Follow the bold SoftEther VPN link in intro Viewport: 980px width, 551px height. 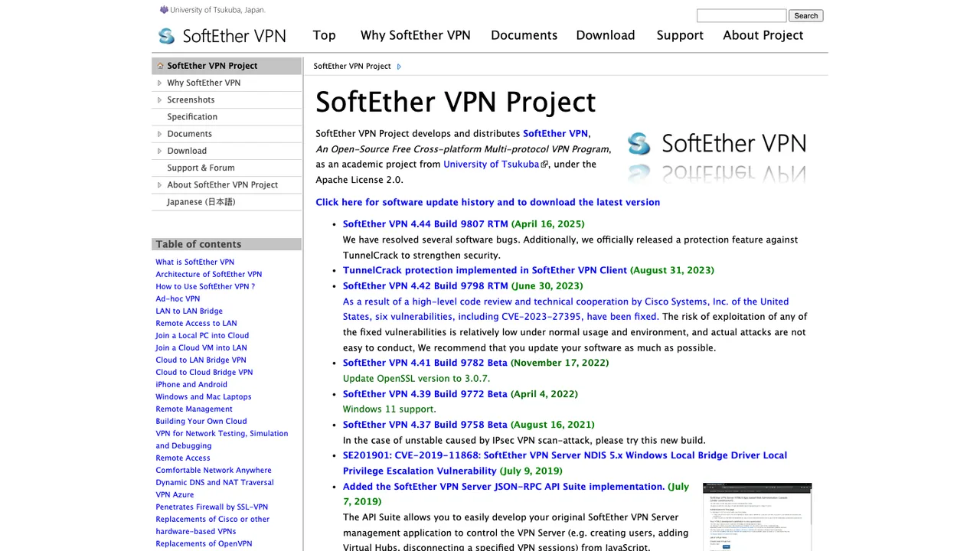555,133
